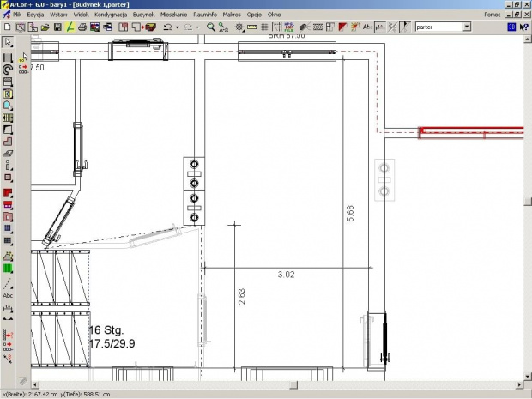This screenshot has width=532, height=399.
Task: Open the parter floor dropdown
Action: coord(467,27)
